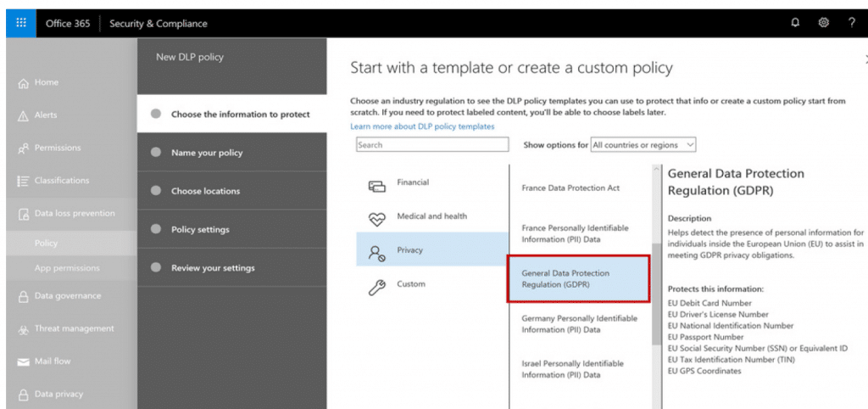Viewport: 868px width, 409px height.
Task: Select the Name your policy step
Action: [x=232, y=153]
